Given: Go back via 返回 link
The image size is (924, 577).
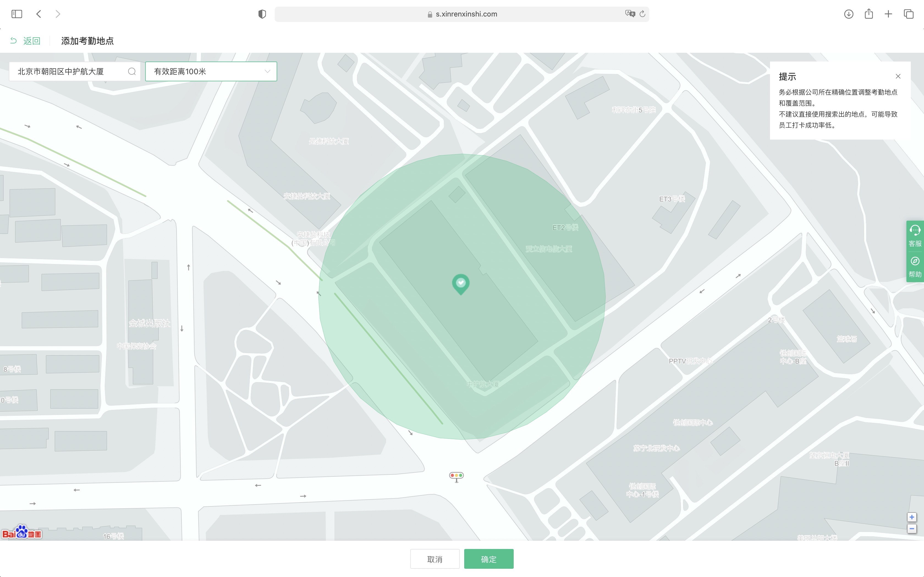Looking at the screenshot, I should point(25,41).
